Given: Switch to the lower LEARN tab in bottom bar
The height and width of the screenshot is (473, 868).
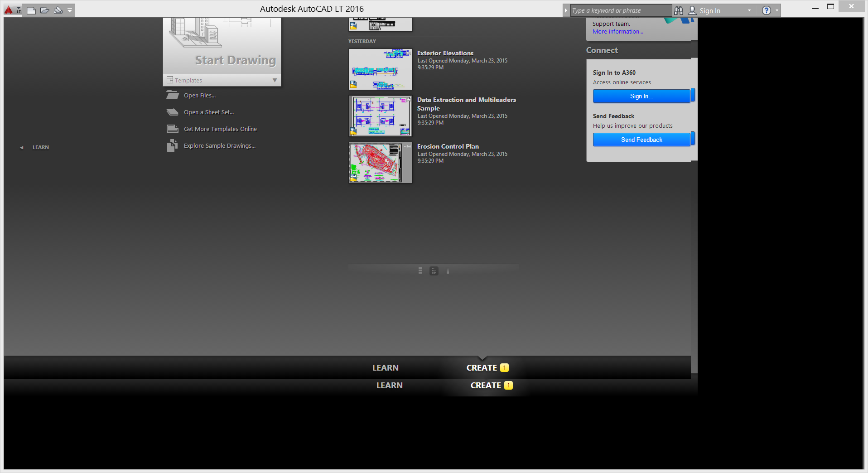Looking at the screenshot, I should pos(390,386).
